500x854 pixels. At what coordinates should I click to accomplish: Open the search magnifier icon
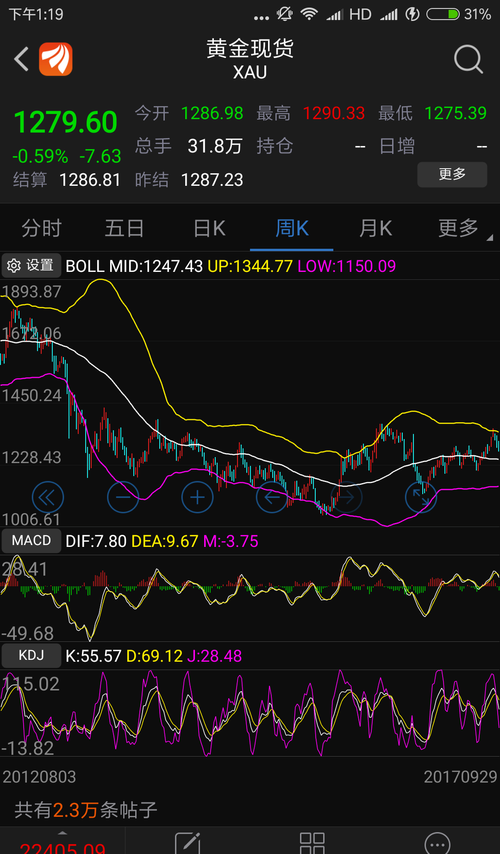(x=468, y=59)
